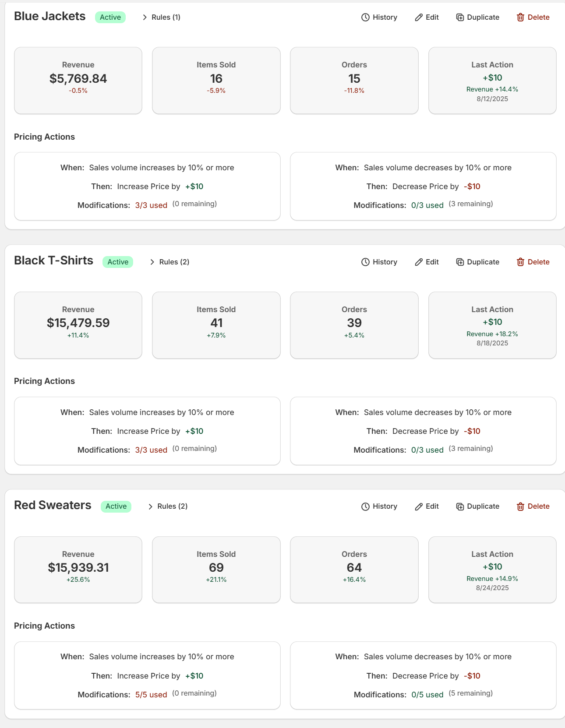
Task: Select the Revenue stat card for Red Sweaters
Action: tap(78, 569)
